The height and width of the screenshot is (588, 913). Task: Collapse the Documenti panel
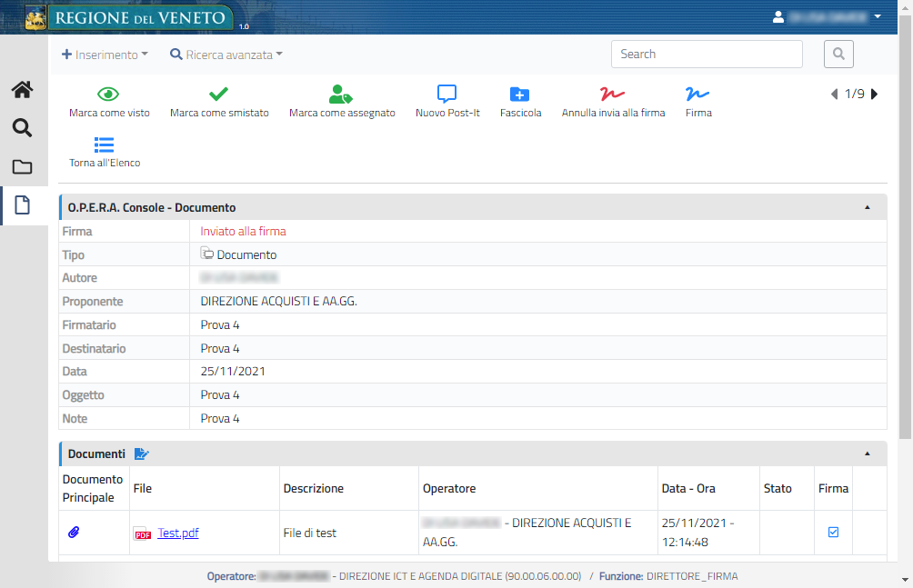pos(867,453)
